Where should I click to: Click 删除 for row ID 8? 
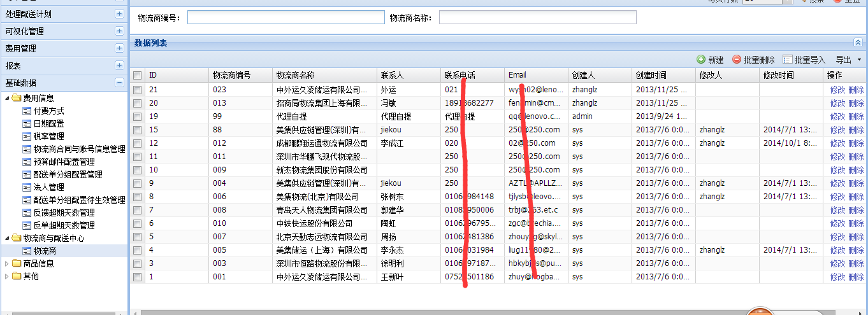coord(856,197)
